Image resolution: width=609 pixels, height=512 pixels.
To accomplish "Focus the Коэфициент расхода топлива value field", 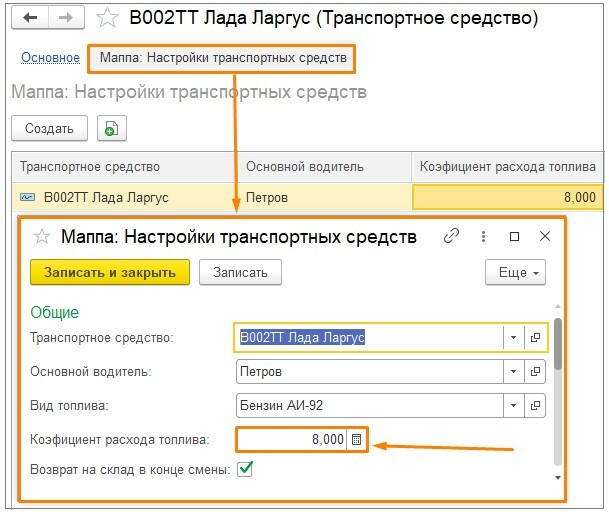I will point(292,439).
